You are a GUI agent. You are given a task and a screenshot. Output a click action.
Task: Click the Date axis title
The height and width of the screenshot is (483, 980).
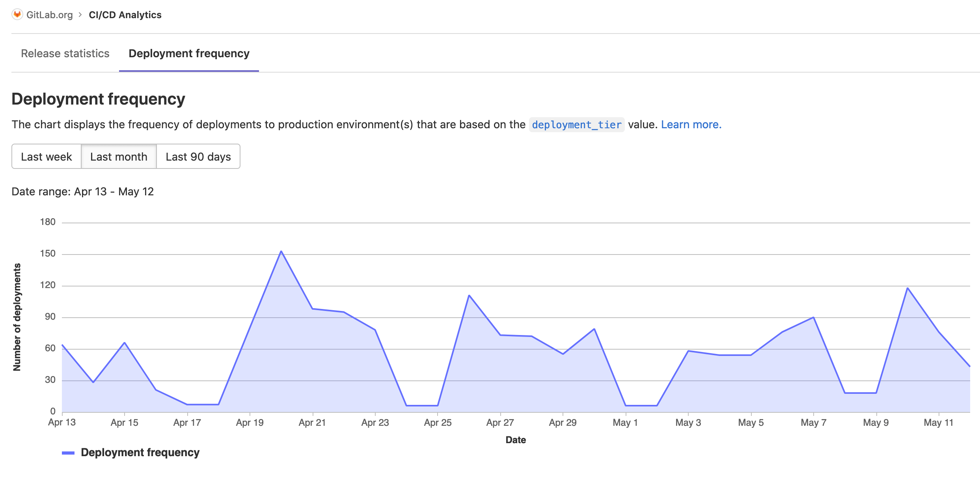[516, 440]
